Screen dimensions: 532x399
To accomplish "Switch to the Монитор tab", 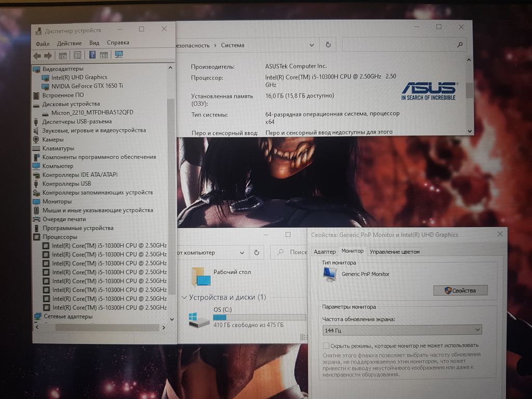I will 352,251.
